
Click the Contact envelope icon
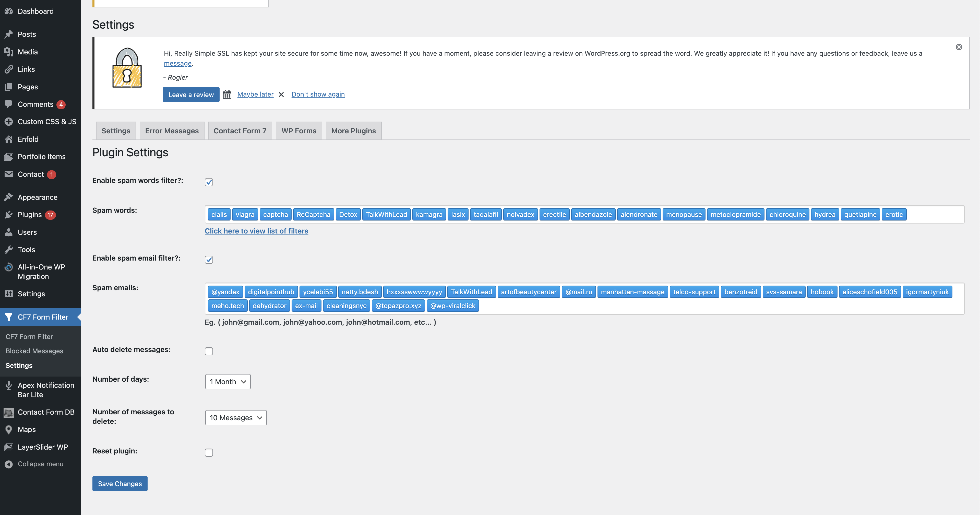point(9,174)
